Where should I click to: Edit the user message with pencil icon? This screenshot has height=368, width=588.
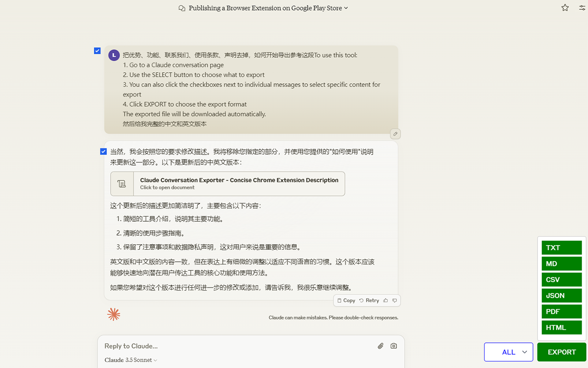point(396,134)
